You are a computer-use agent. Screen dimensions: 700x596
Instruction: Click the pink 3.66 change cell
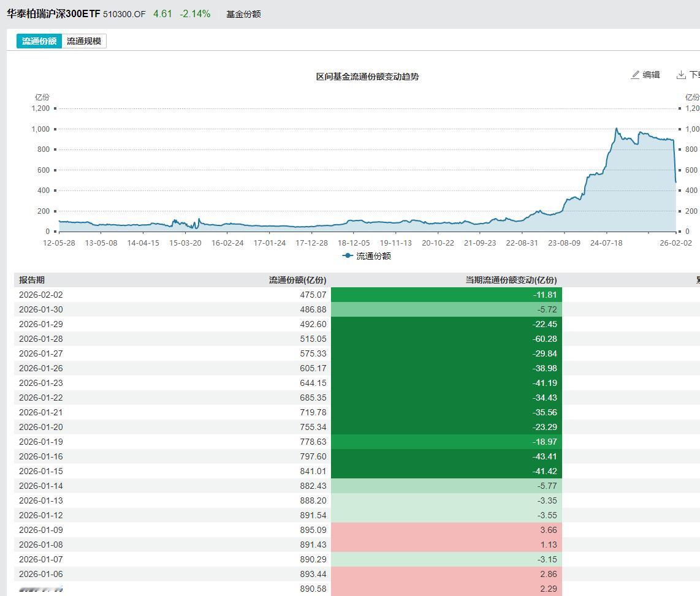(446, 530)
